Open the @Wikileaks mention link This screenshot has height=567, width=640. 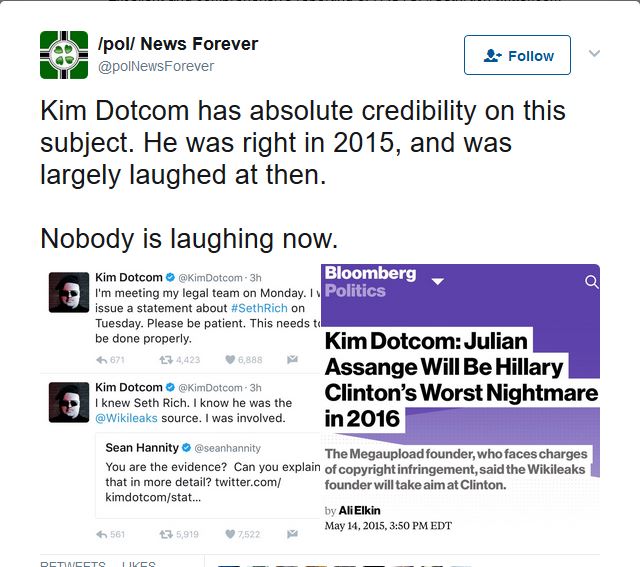[x=126, y=418]
